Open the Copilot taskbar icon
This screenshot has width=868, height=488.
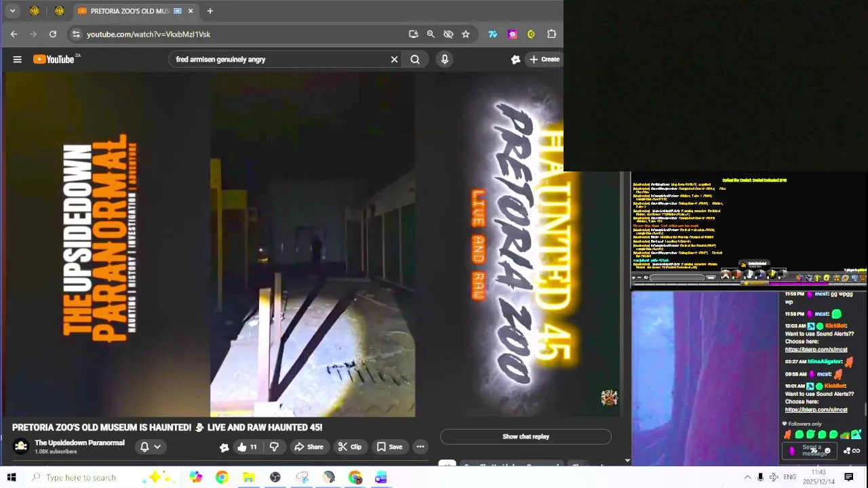(195, 477)
